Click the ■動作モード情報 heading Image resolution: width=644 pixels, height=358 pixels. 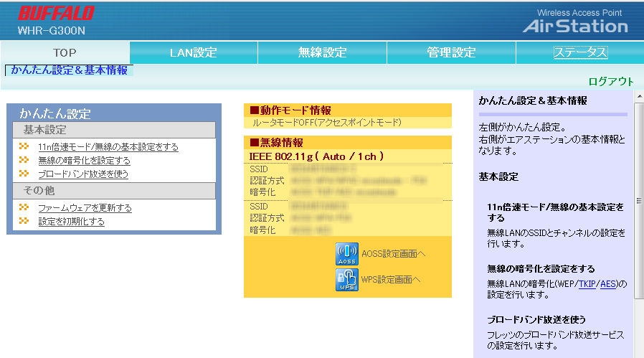290,110
